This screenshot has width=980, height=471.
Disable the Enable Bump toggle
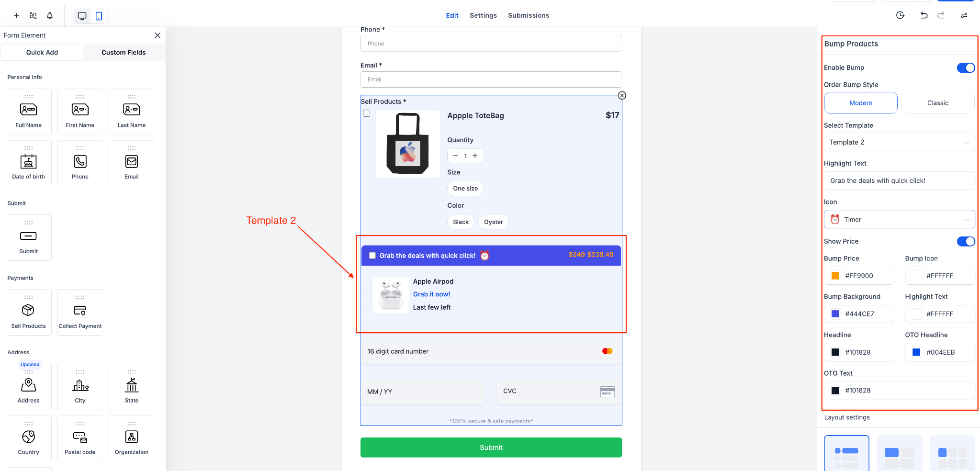[966, 67]
